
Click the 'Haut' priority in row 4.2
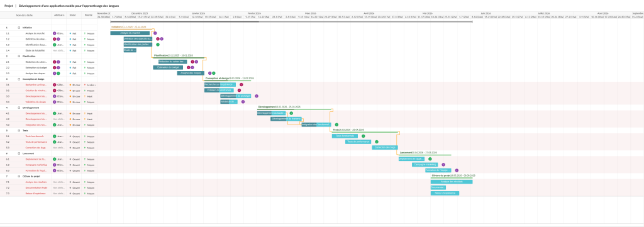click(x=90, y=119)
